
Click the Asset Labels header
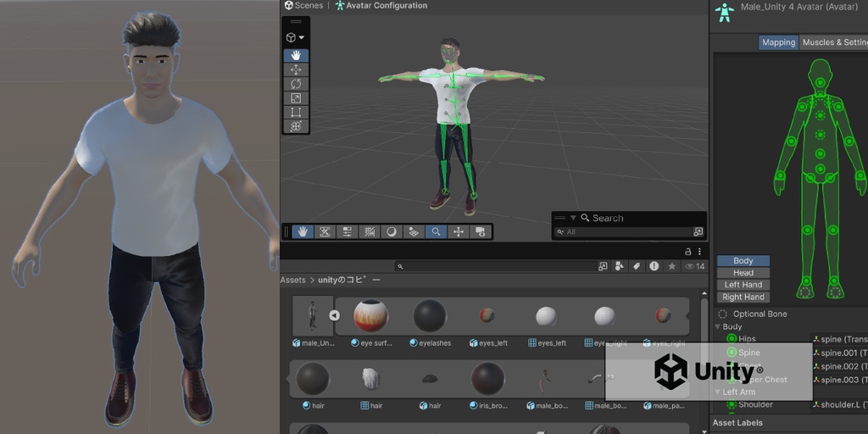coord(737,423)
